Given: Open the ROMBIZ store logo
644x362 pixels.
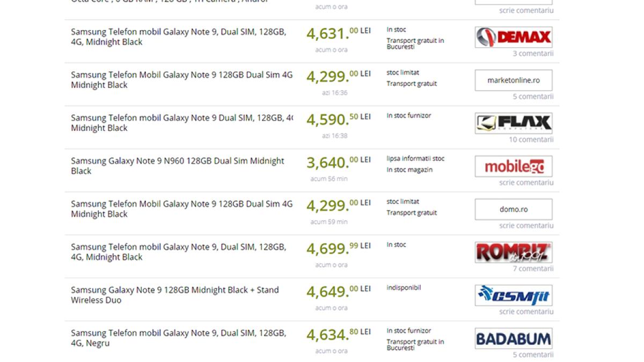Looking at the screenshot, I should 513,252.
